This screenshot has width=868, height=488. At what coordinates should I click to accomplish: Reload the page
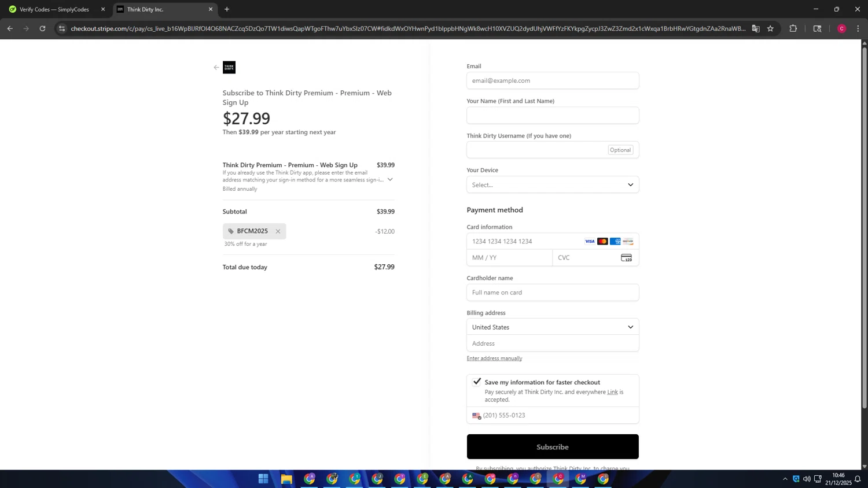pyautogui.click(x=42, y=28)
